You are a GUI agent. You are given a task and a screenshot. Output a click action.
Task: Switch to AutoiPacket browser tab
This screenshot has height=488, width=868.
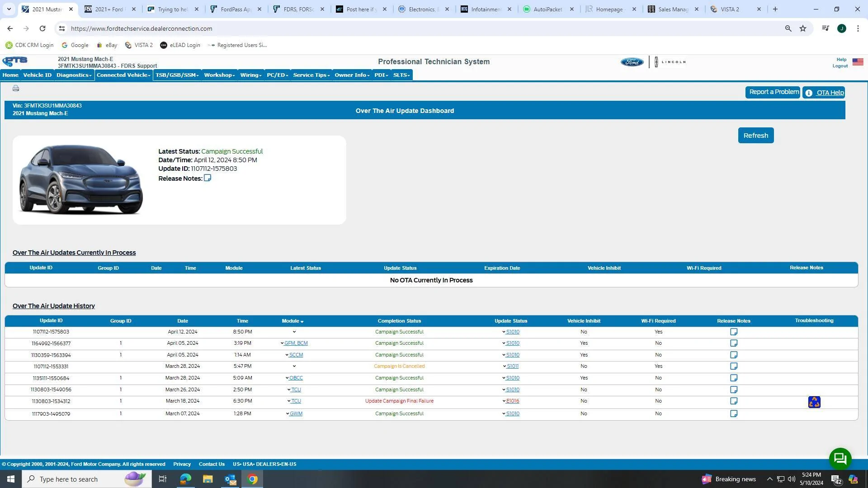point(547,9)
